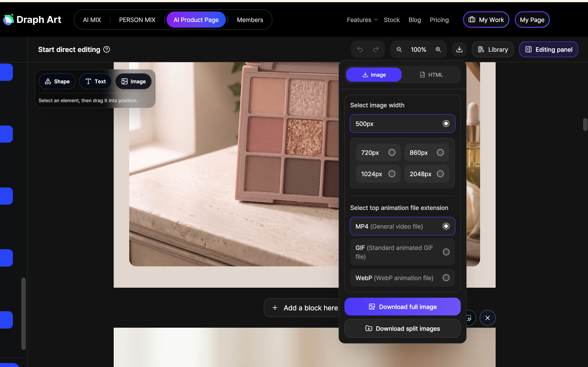
Task: Click the undo arrow icon
Action: pyautogui.click(x=360, y=50)
